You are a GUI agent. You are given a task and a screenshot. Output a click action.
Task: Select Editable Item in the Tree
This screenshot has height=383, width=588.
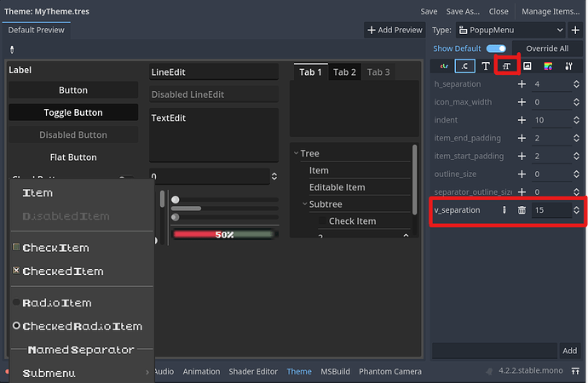click(x=337, y=187)
